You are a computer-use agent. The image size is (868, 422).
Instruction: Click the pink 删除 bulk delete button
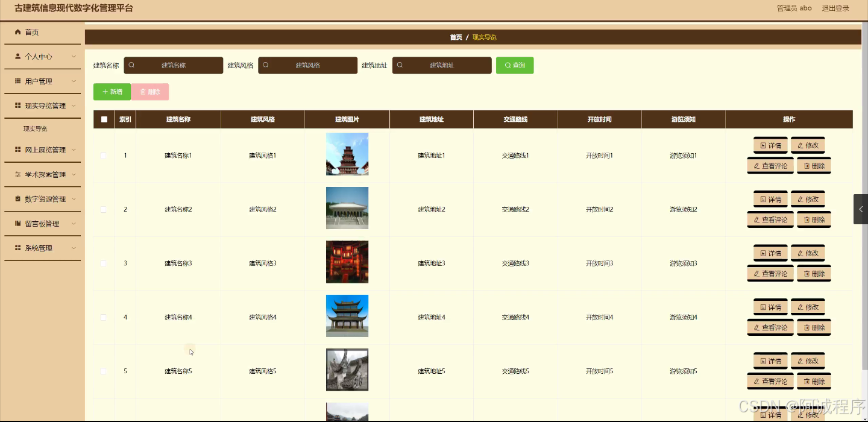tap(150, 92)
